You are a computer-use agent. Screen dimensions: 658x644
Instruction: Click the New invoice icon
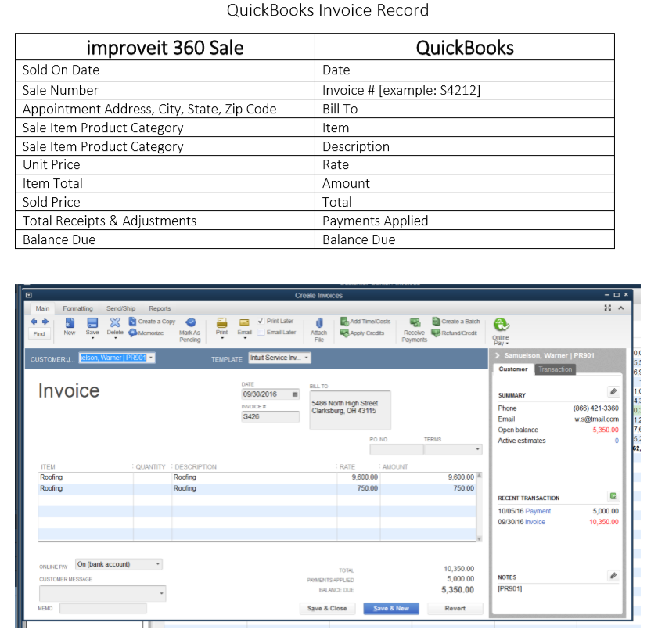(x=70, y=323)
